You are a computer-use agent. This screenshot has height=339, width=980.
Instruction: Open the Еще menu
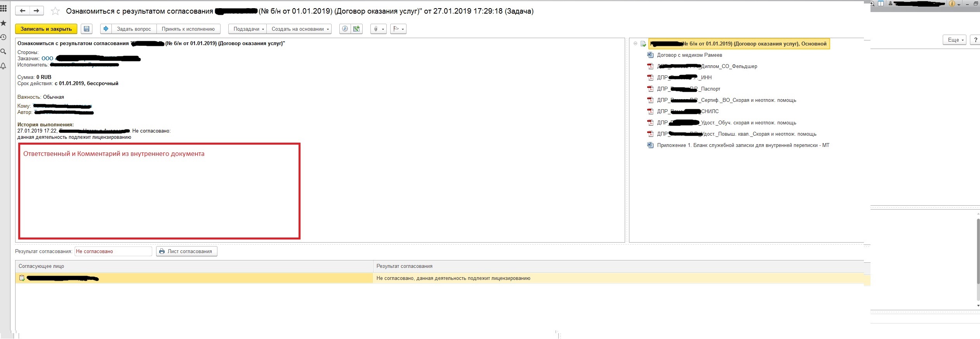click(x=954, y=40)
